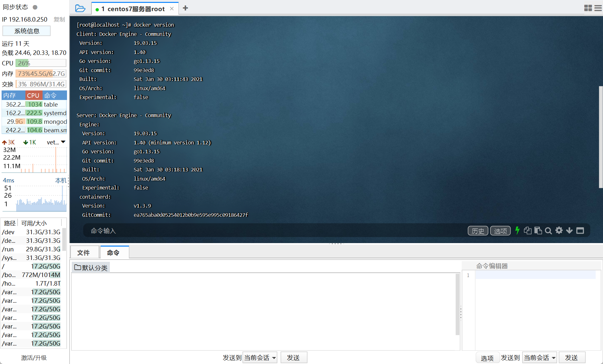Add a new session tab with plus icon
Image resolution: width=603 pixels, height=364 pixels.
pyautogui.click(x=185, y=8)
